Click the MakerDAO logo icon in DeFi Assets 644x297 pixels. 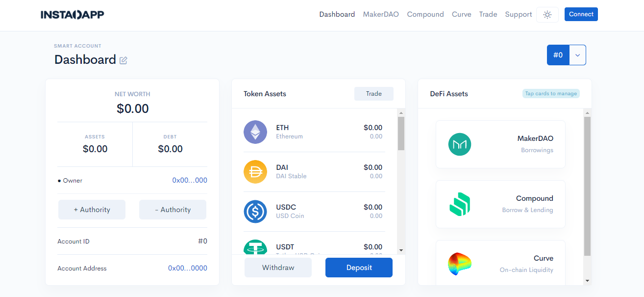[x=460, y=144]
